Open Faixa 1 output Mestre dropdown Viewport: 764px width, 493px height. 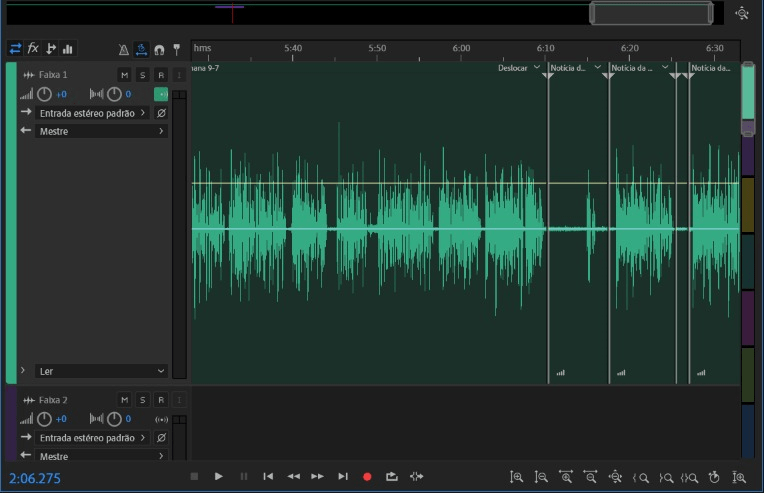coord(101,131)
